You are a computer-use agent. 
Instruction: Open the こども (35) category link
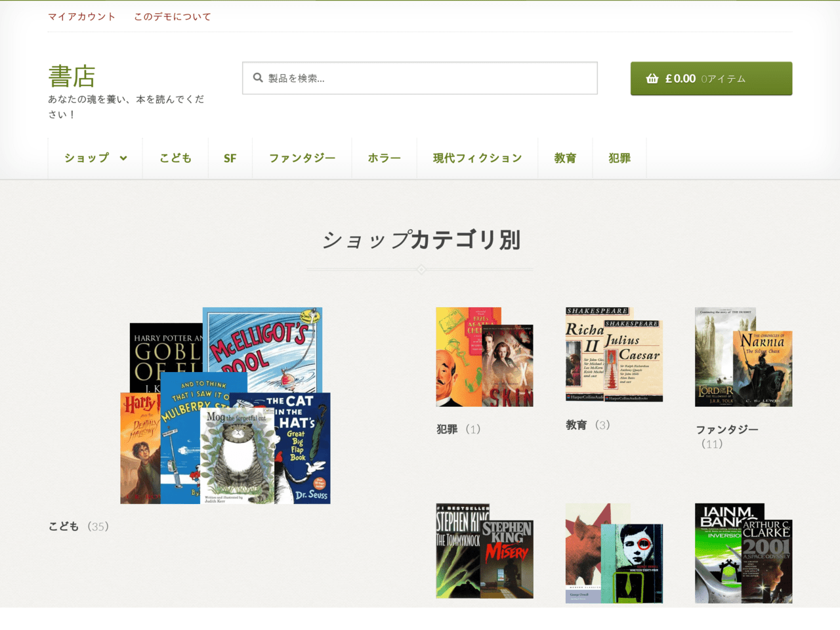coord(79,526)
